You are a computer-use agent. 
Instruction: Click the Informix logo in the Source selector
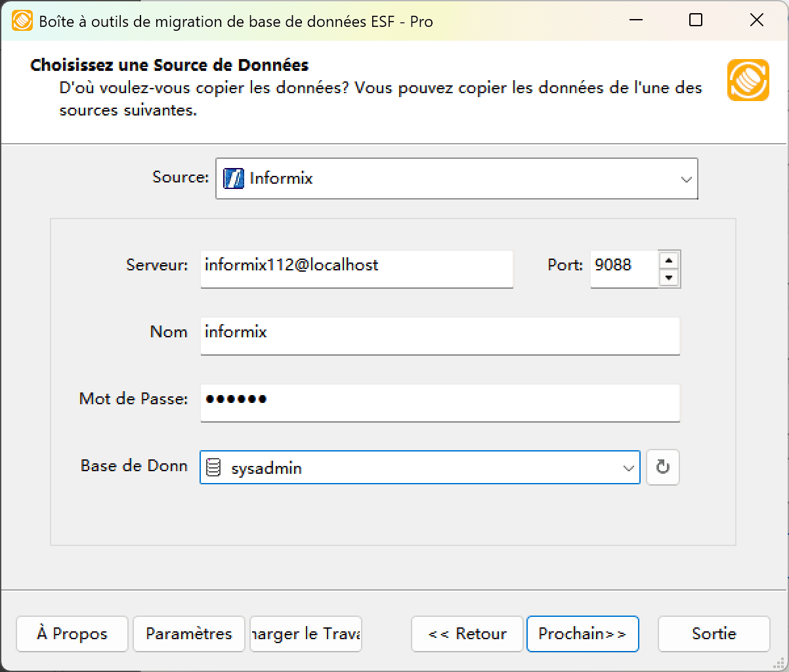pos(234,177)
